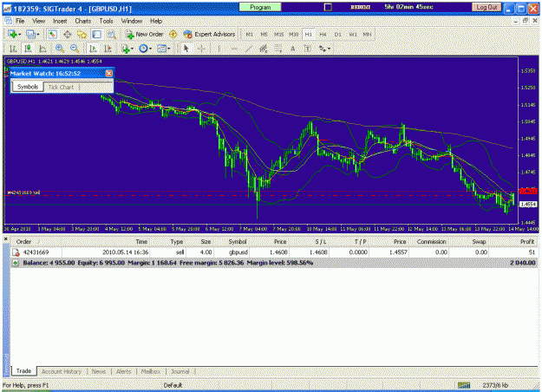Image resolution: width=542 pixels, height=392 pixels.
Task: Open the Tick Chart tab
Action: (62, 87)
